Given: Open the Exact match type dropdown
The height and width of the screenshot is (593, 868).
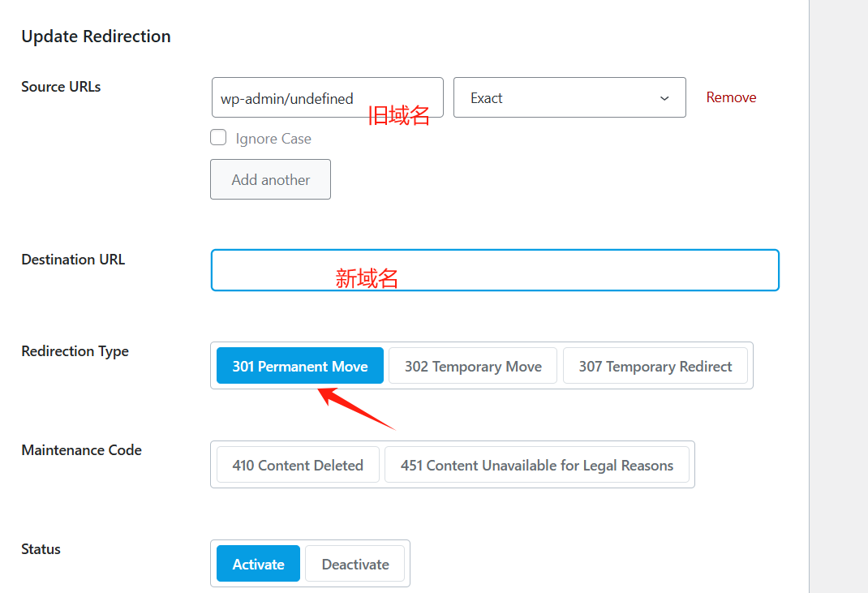Looking at the screenshot, I should tap(568, 97).
